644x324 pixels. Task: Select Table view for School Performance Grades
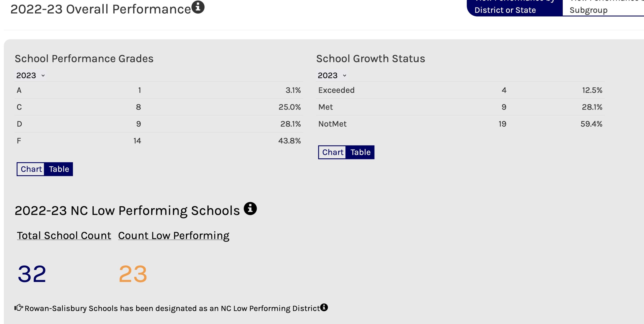59,169
